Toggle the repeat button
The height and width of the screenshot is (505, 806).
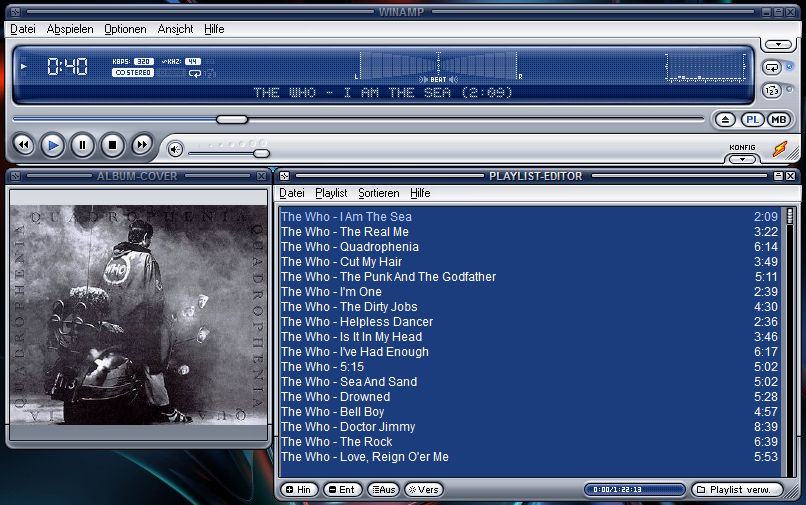point(772,67)
